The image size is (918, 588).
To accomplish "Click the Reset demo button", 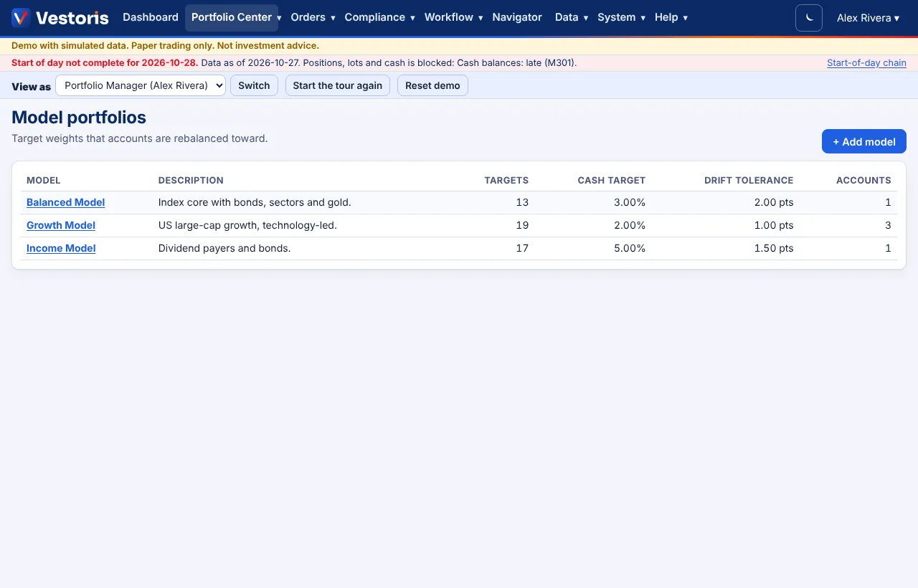I will pos(432,85).
